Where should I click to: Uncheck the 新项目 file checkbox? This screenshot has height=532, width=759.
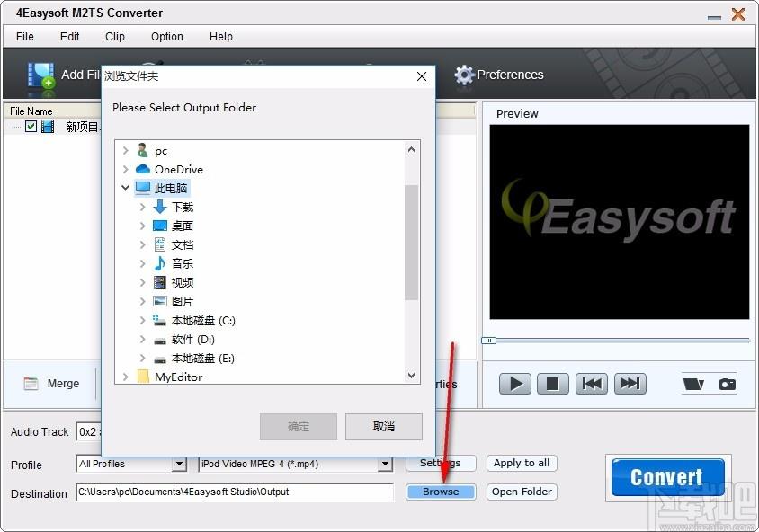point(31,127)
